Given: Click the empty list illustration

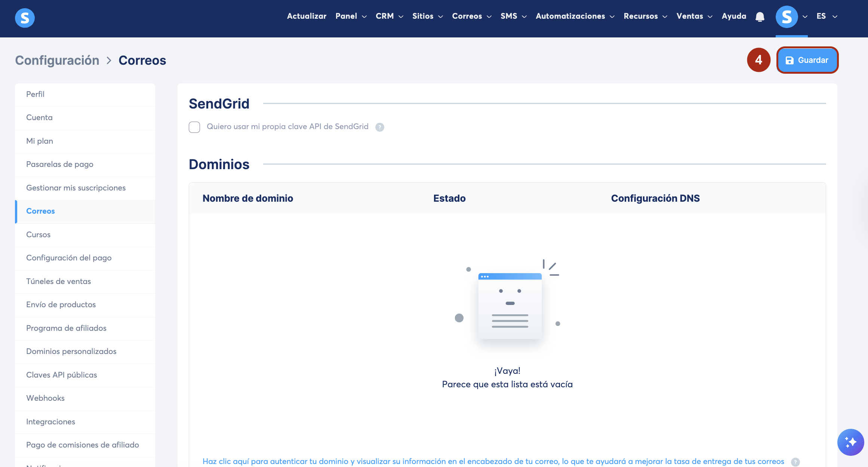Looking at the screenshot, I should tap(510, 306).
